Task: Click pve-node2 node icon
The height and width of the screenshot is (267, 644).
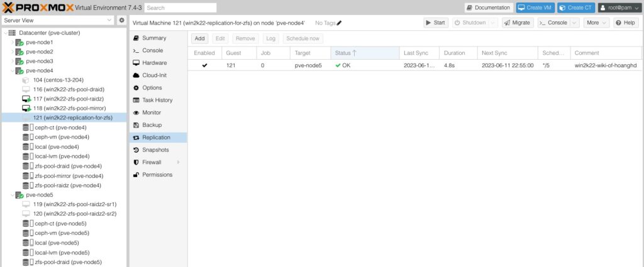Action: pyautogui.click(x=19, y=52)
